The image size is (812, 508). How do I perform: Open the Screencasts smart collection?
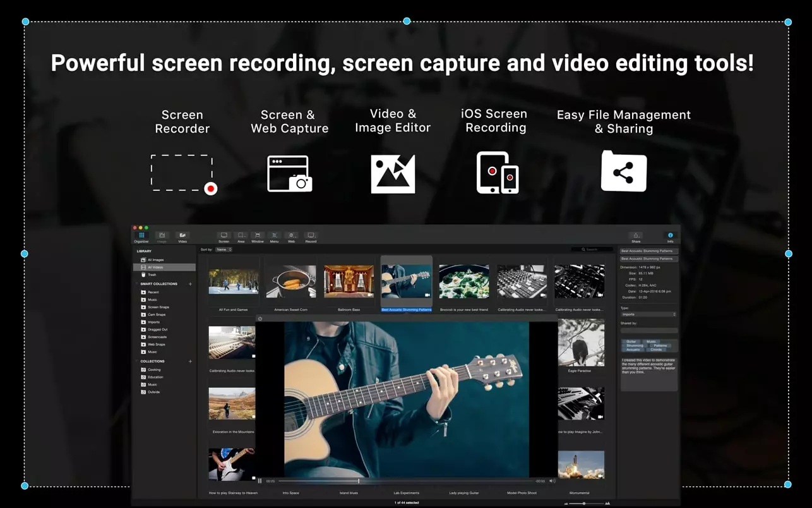tap(157, 337)
